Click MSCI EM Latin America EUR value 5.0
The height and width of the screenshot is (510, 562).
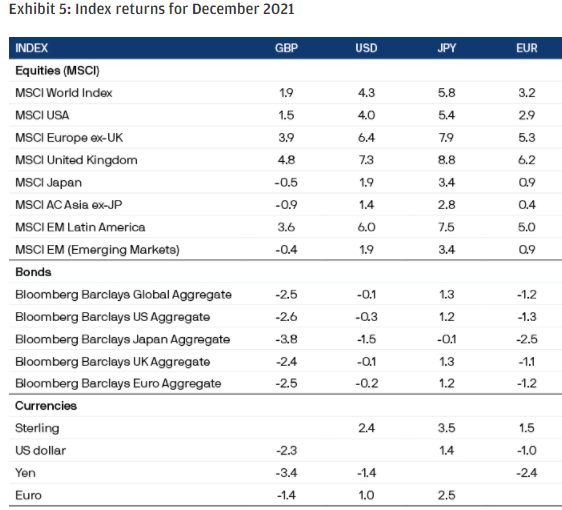pyautogui.click(x=527, y=227)
